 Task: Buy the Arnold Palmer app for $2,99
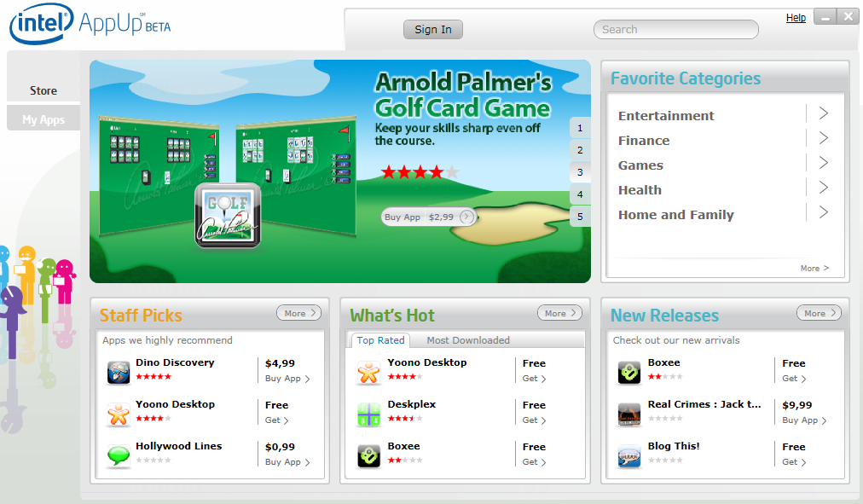(427, 217)
